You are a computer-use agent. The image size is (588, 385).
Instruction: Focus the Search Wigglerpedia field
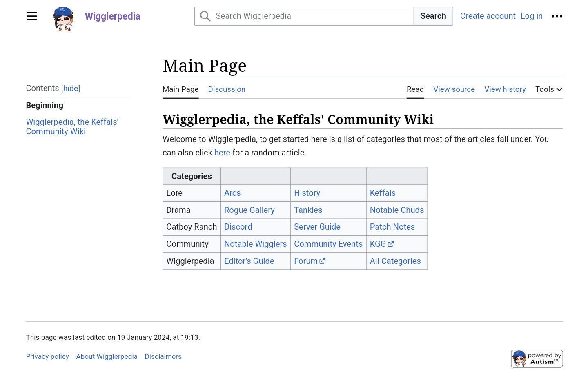click(x=304, y=16)
